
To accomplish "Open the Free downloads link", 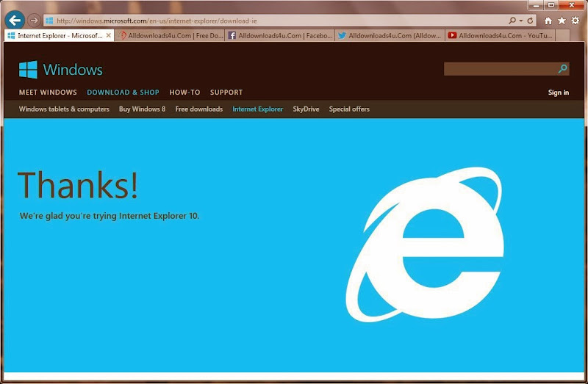I will pos(198,109).
